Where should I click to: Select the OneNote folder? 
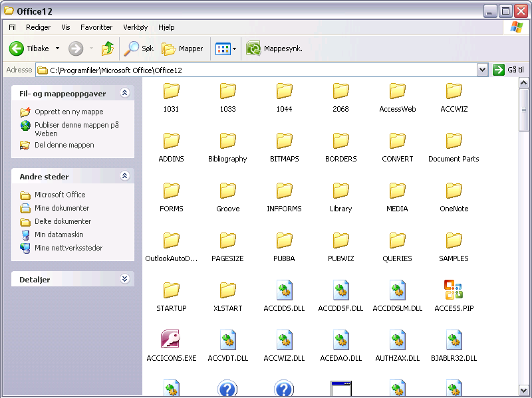(x=454, y=191)
